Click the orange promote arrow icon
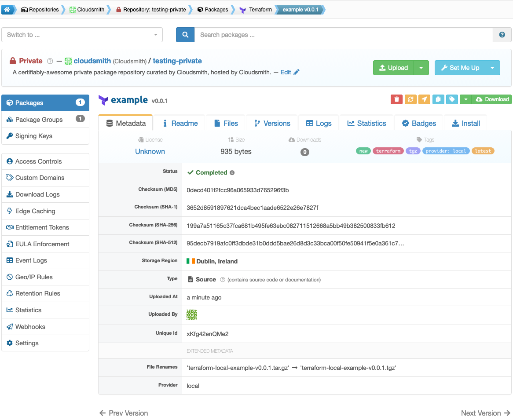The image size is (513, 420). (424, 99)
